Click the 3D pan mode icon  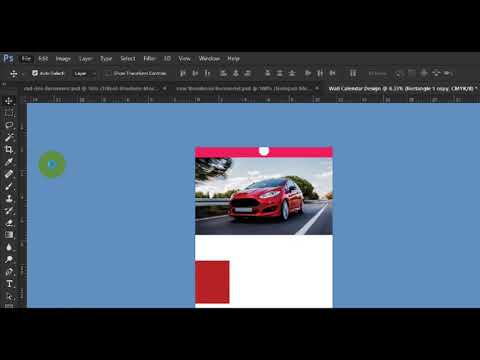(x=424, y=73)
